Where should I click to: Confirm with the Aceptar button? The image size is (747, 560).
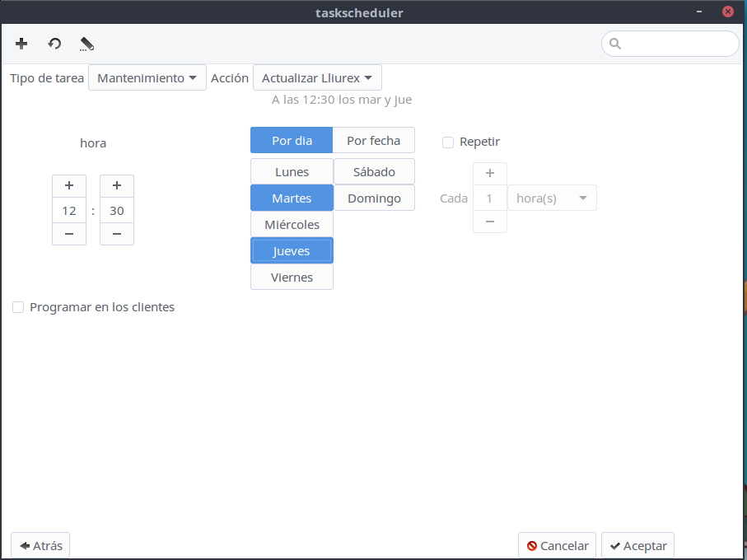pyautogui.click(x=638, y=545)
